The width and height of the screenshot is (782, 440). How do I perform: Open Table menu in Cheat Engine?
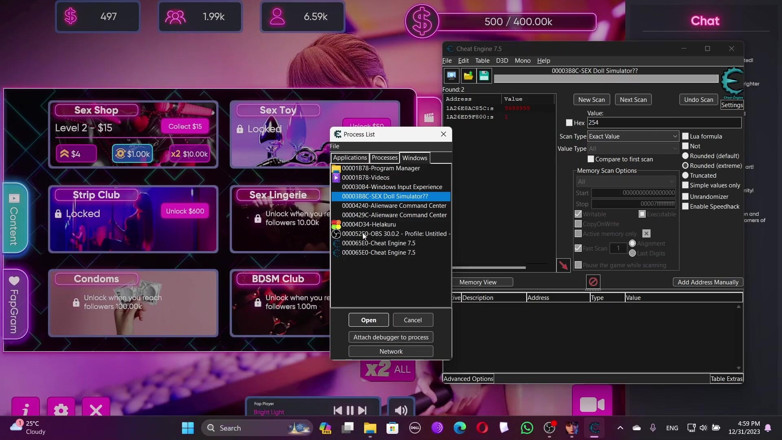coord(482,60)
